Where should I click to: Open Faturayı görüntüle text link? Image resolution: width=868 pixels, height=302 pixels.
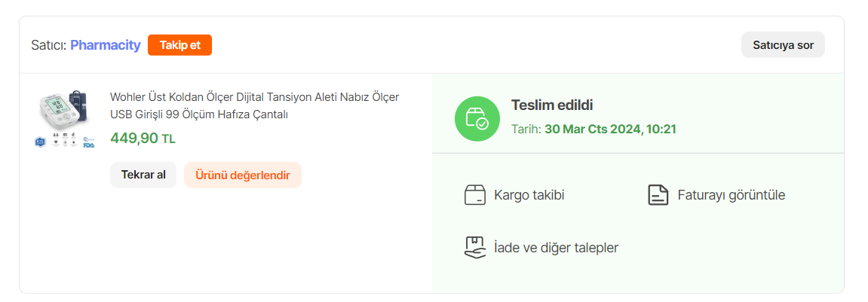click(x=732, y=195)
